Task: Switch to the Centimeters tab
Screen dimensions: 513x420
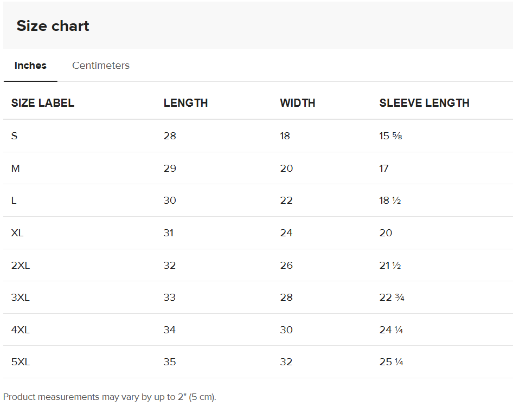Action: [x=101, y=66]
